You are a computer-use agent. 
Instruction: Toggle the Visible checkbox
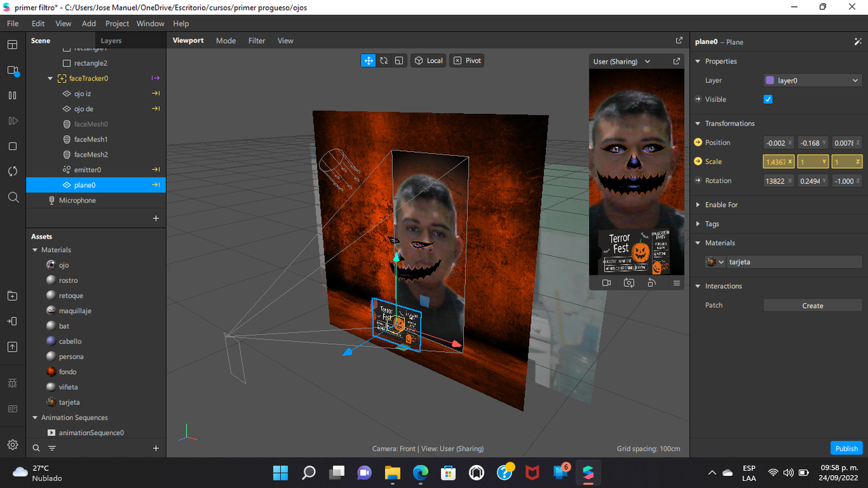click(x=768, y=99)
